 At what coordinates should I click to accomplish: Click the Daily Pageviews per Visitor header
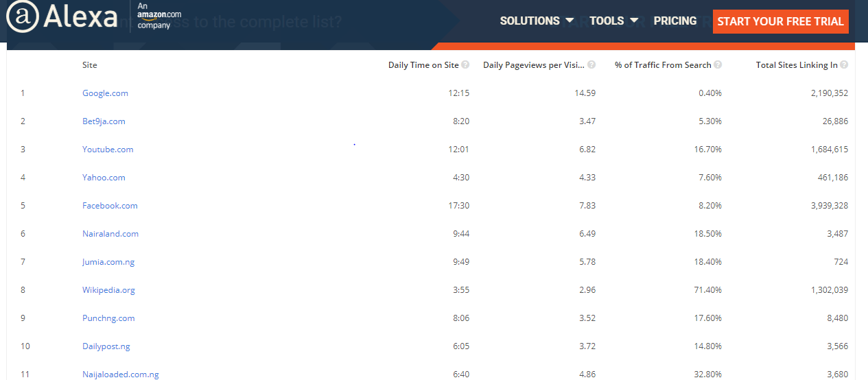pyautogui.click(x=534, y=65)
